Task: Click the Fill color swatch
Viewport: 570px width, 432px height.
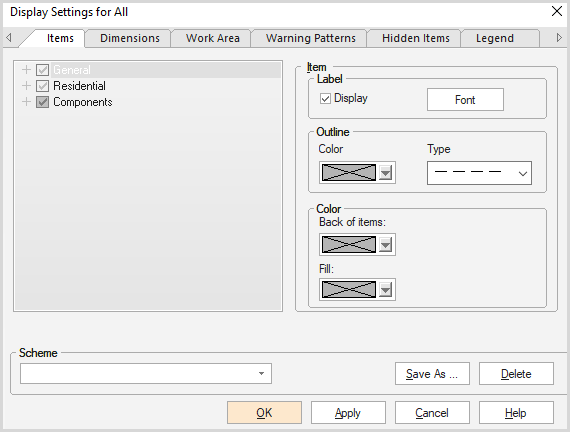Action: point(349,289)
